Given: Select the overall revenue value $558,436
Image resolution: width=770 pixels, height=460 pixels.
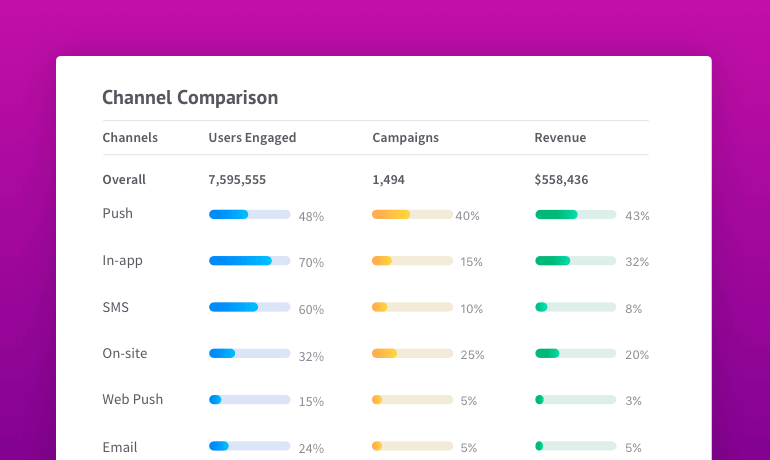Looking at the screenshot, I should pyautogui.click(x=561, y=180).
